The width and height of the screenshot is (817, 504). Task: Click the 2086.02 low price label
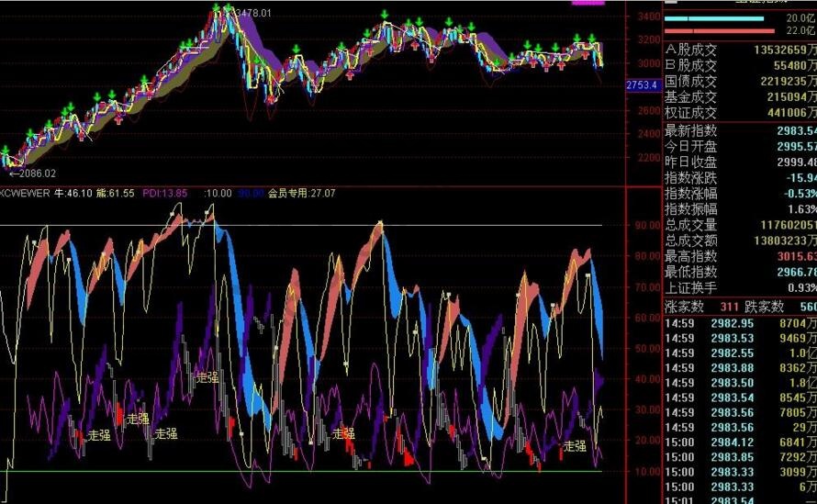point(33,173)
